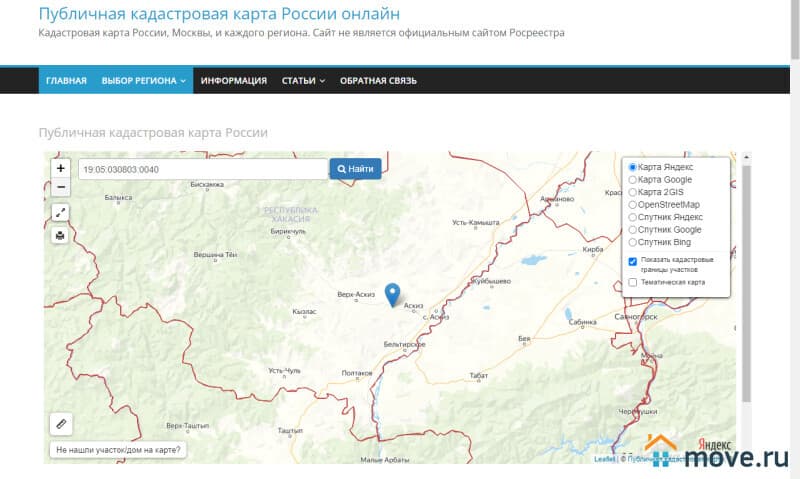Image resolution: width=800 pixels, height=479 pixels.
Task: Open Обратная связь menu item
Action: point(378,81)
